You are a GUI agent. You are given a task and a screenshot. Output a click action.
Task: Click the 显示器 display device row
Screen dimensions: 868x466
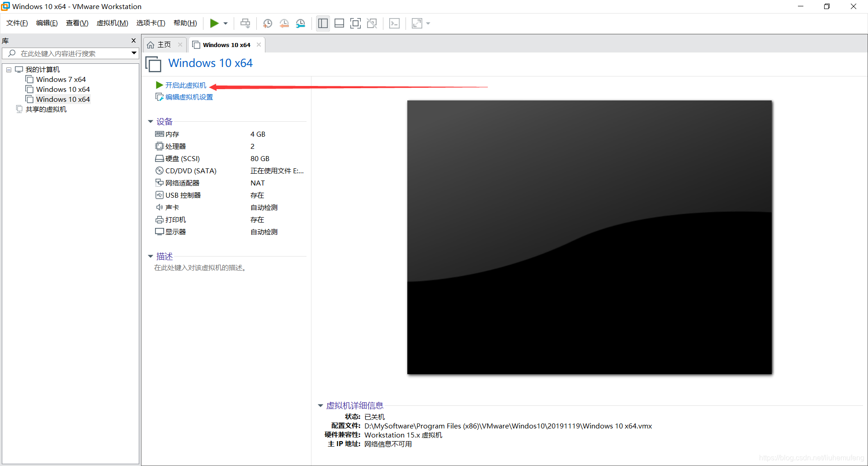pyautogui.click(x=230, y=232)
